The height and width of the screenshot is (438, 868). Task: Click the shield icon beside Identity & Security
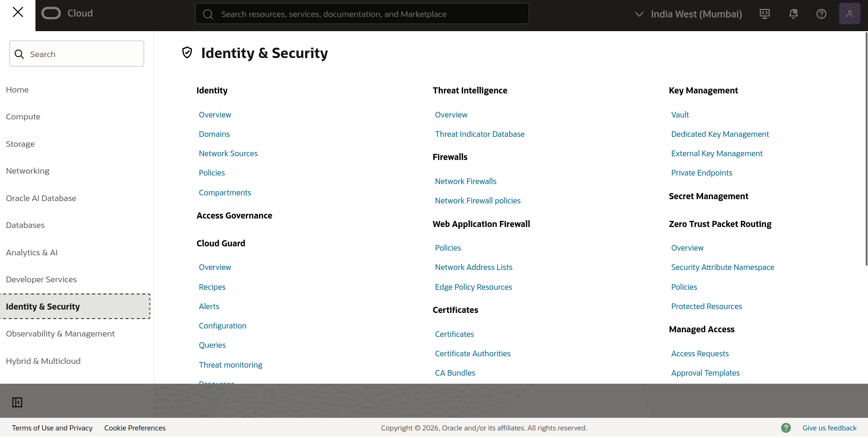click(187, 52)
